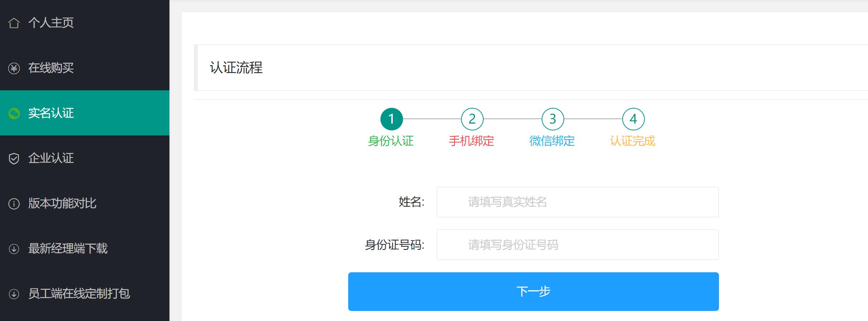Screen dimensions: 868x321
Task: Click the yen coin icon for 在线购买
Action: click(x=14, y=68)
